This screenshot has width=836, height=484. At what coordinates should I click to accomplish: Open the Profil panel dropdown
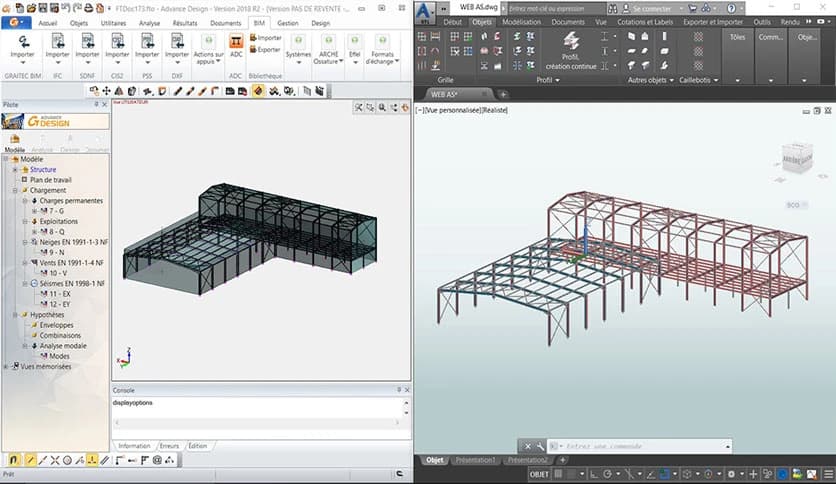pyautogui.click(x=548, y=80)
